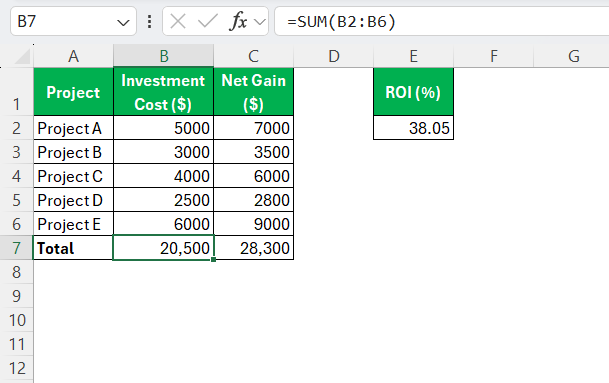The width and height of the screenshot is (609, 383).
Task: Select the cell with value 7000
Action: click(254, 128)
